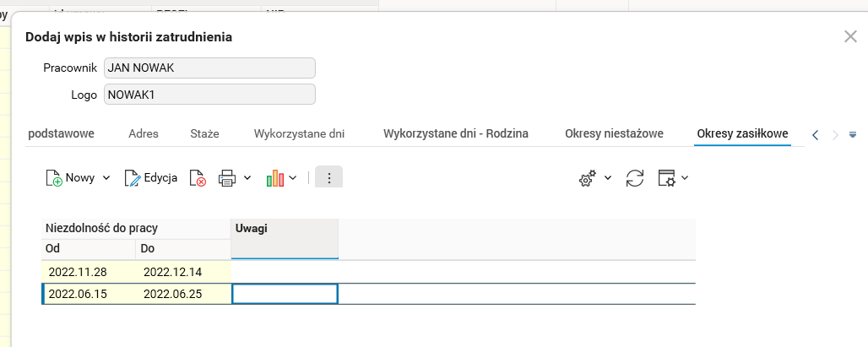Open the Wykorzystane dni - Rodzina tab
This screenshot has height=347, width=868.
456,133
